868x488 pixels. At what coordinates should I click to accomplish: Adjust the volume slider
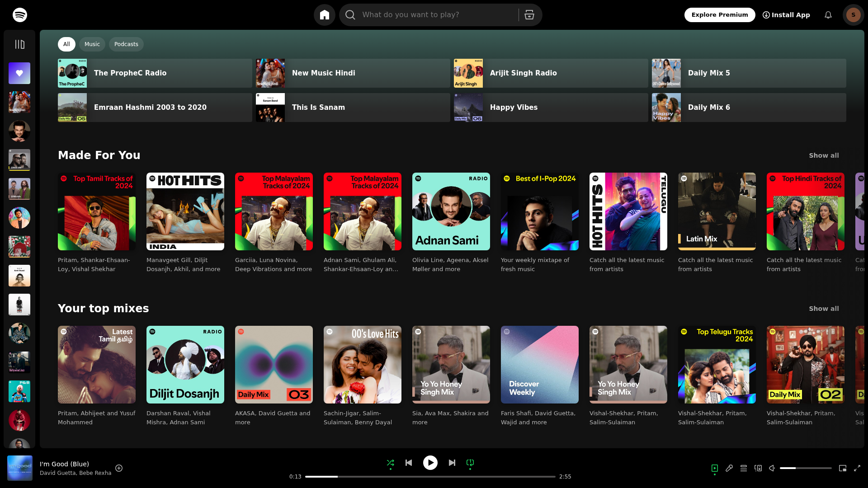point(806,468)
